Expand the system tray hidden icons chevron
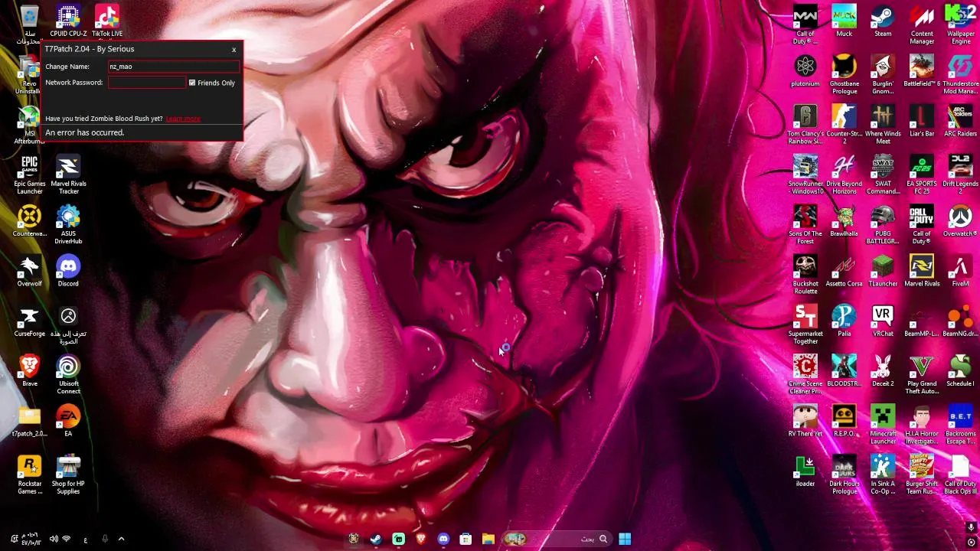This screenshot has height=551, width=980. click(x=121, y=539)
